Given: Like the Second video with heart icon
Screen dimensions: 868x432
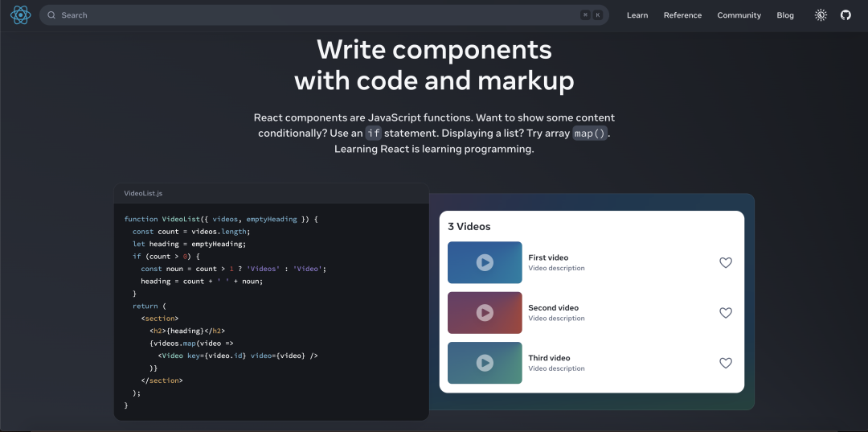Looking at the screenshot, I should [726, 313].
